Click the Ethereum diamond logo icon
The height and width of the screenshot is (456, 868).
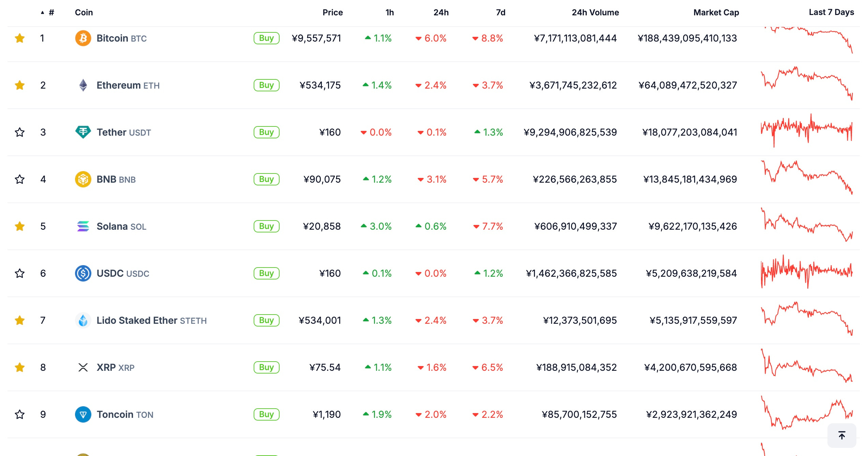tap(83, 85)
